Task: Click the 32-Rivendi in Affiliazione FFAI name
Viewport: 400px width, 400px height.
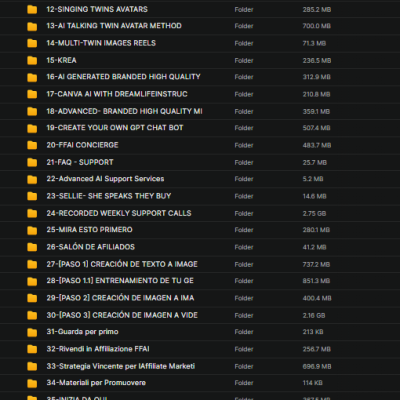Action: pyautogui.click(x=98, y=349)
